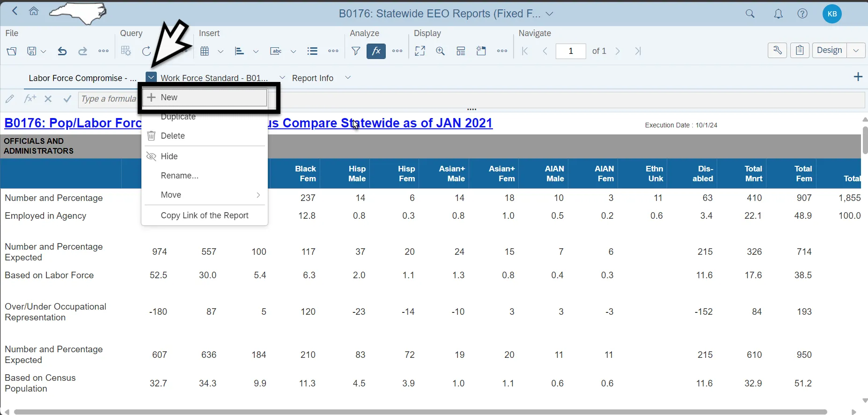Click the Home icon

click(x=34, y=12)
